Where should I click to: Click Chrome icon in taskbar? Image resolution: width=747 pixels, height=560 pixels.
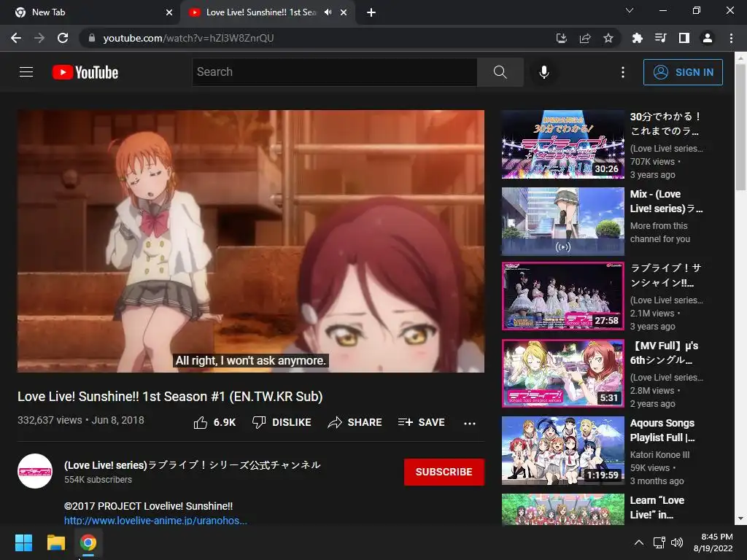click(x=88, y=542)
